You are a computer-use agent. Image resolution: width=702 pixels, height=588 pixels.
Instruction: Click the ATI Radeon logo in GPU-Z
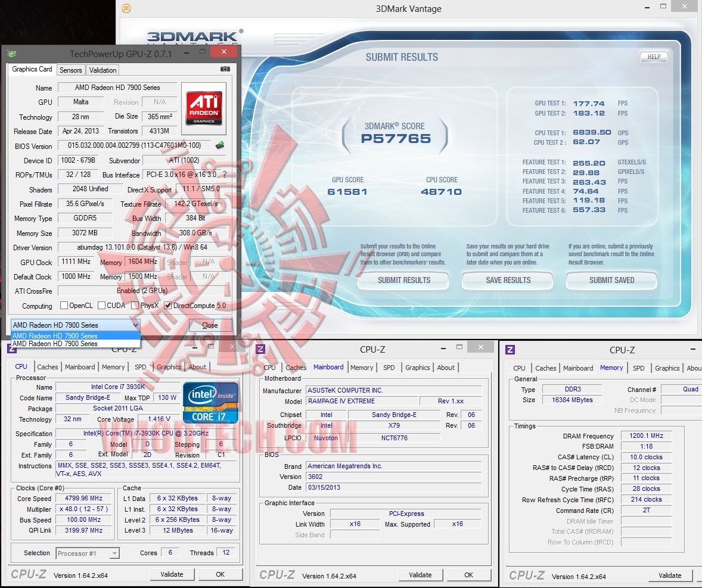(x=204, y=108)
